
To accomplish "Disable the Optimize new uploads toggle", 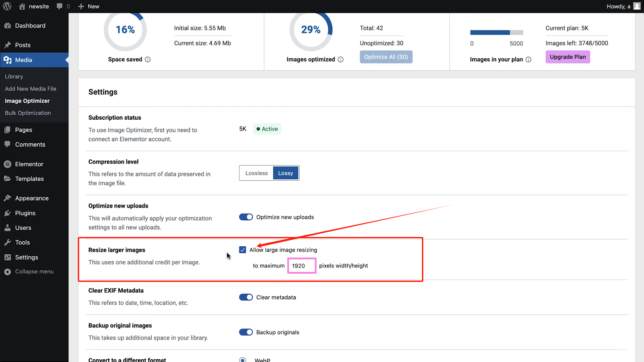I will (246, 217).
